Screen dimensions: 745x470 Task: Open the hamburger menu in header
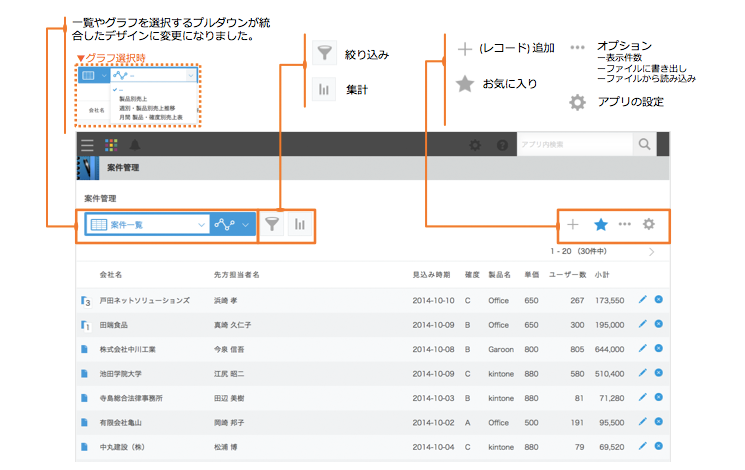[87, 145]
